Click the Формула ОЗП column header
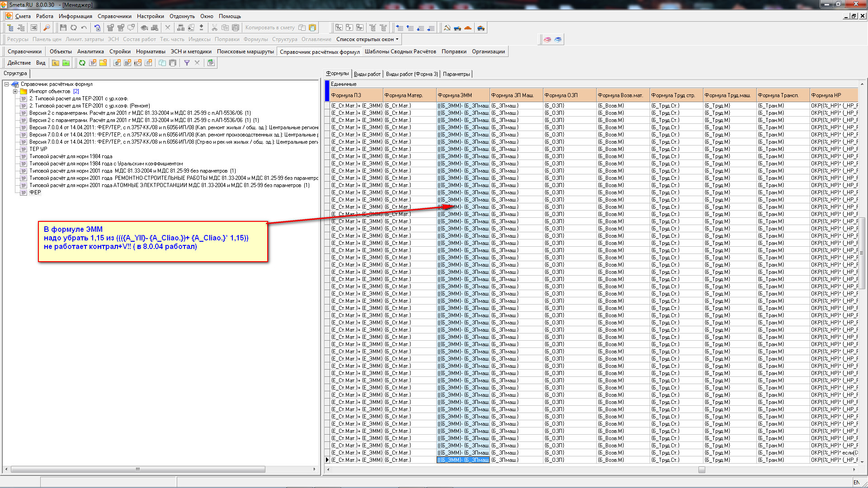This screenshot has width=868, height=488. click(x=570, y=95)
